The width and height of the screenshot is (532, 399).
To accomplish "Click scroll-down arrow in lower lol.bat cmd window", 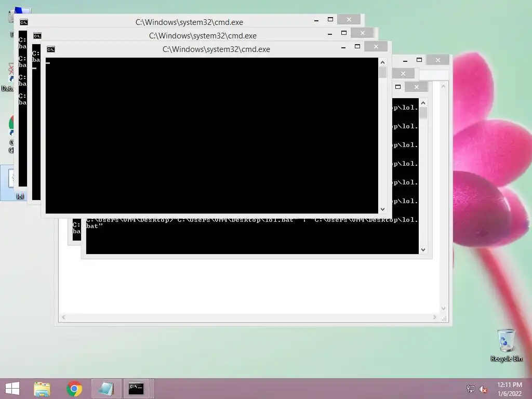I will [x=423, y=250].
